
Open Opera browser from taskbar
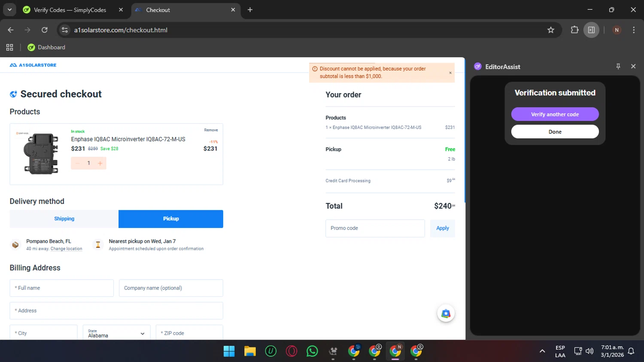pyautogui.click(x=292, y=351)
